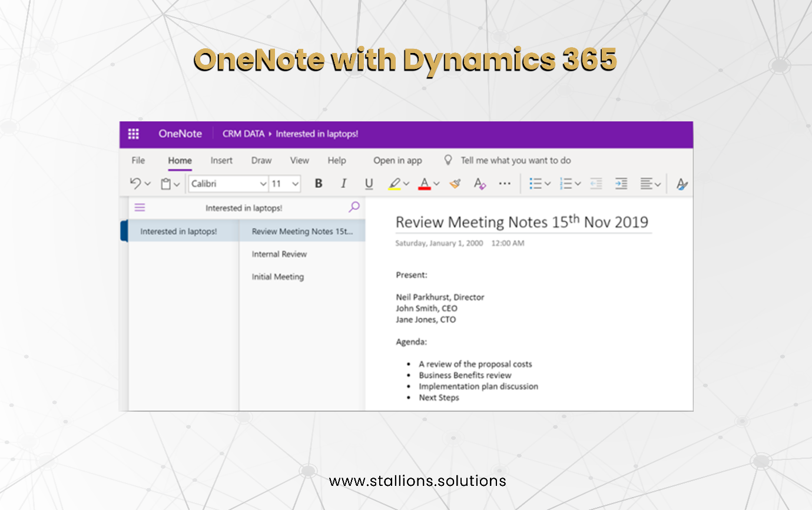Expand bullet library dropdown arrow
812x510 pixels.
[548, 184]
